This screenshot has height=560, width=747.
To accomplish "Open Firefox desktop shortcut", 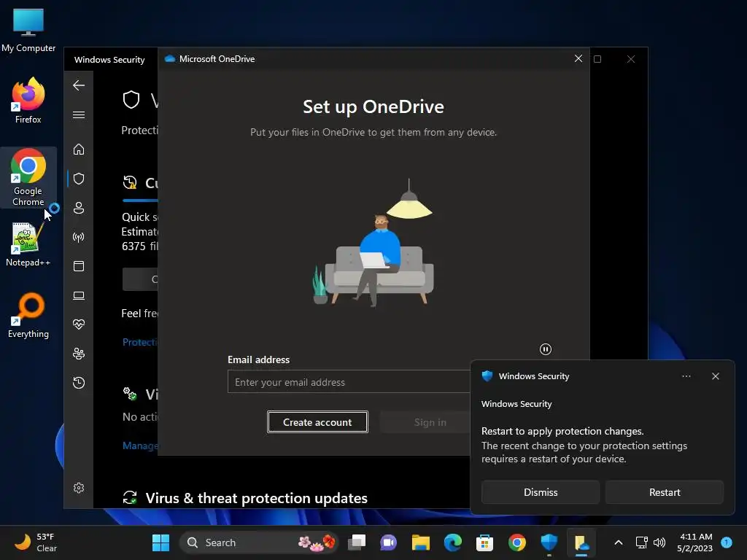I will [28, 101].
